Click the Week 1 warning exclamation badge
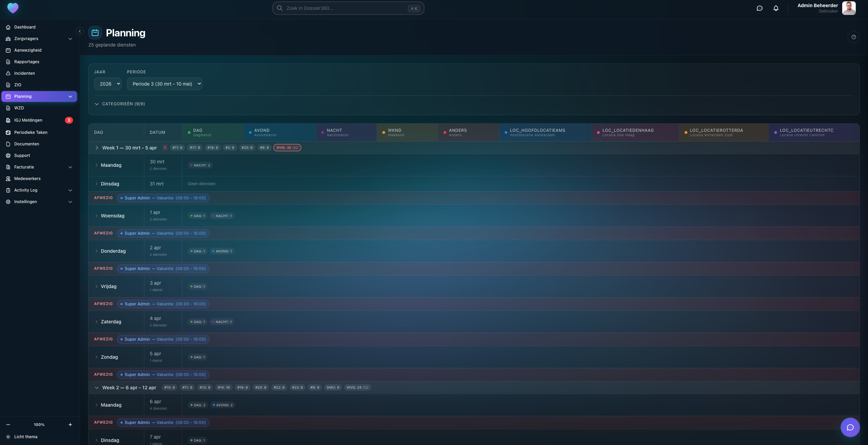This screenshot has width=868, height=445. pos(165,148)
